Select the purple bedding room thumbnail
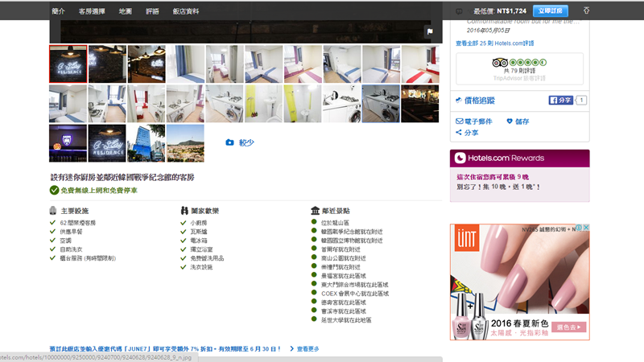Viewport: 644px width, 362px height. 303,64
